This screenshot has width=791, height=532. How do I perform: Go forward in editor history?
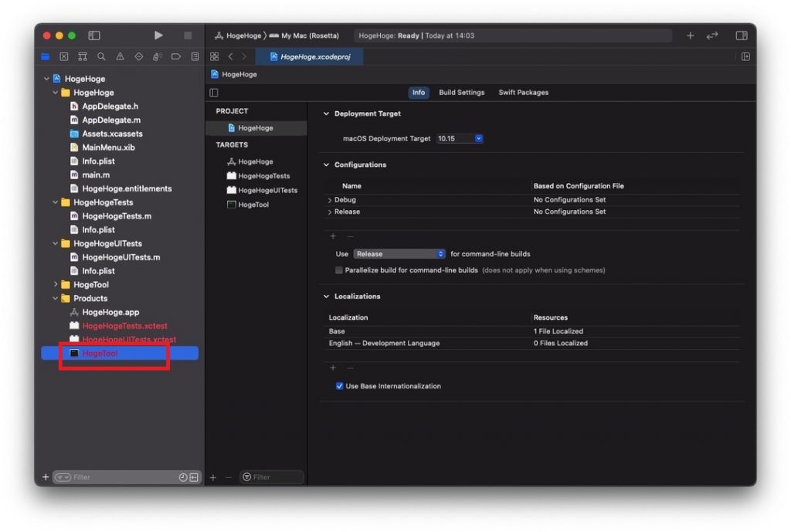tap(244, 56)
